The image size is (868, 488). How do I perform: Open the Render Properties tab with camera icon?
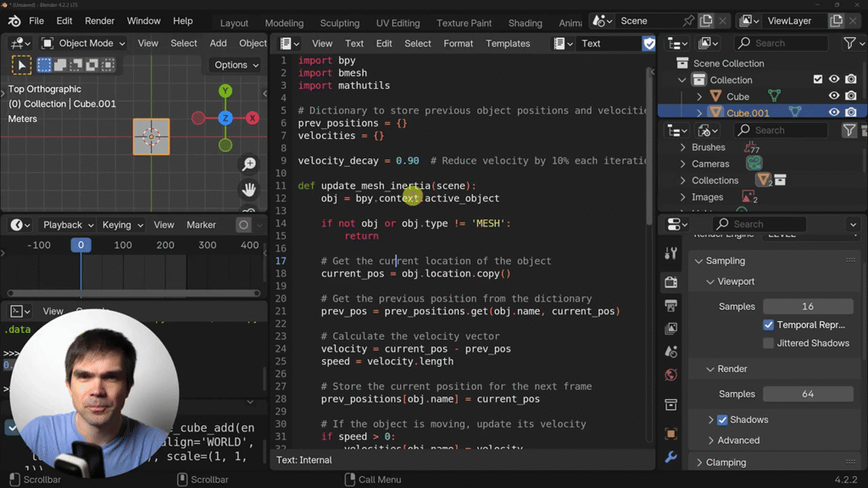(670, 282)
